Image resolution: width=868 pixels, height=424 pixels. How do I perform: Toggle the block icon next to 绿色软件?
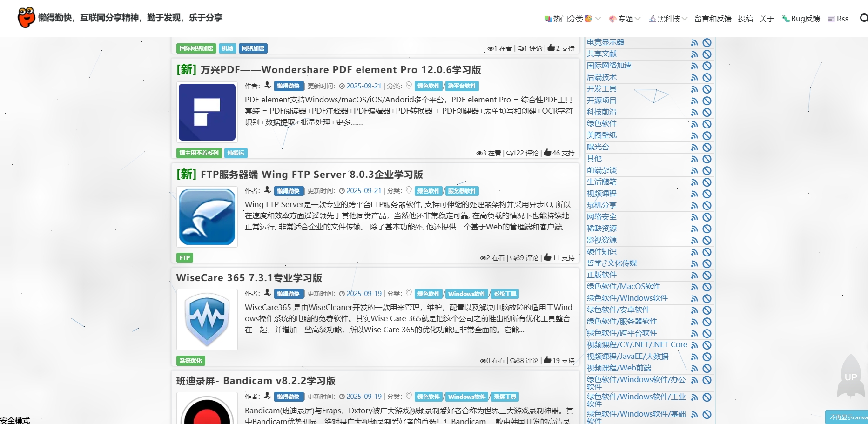(x=707, y=124)
